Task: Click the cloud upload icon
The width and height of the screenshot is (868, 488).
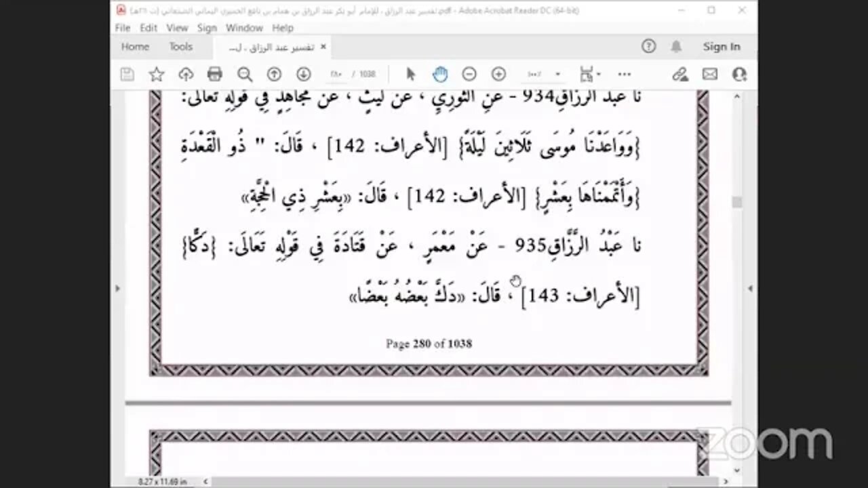Action: pyautogui.click(x=186, y=75)
